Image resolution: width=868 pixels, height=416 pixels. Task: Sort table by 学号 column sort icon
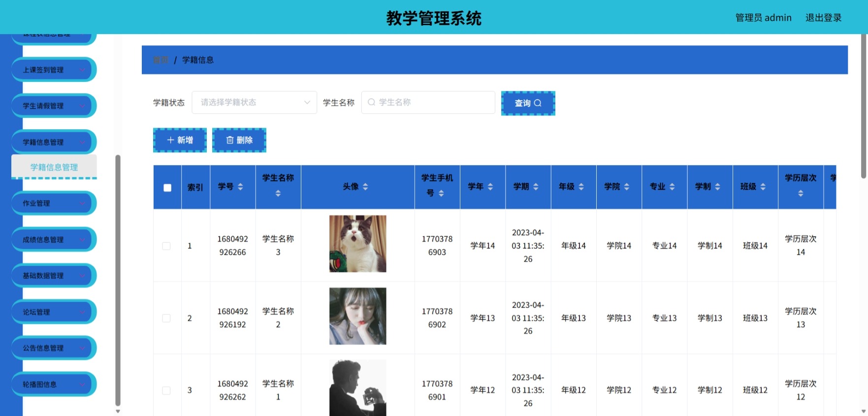point(240,187)
